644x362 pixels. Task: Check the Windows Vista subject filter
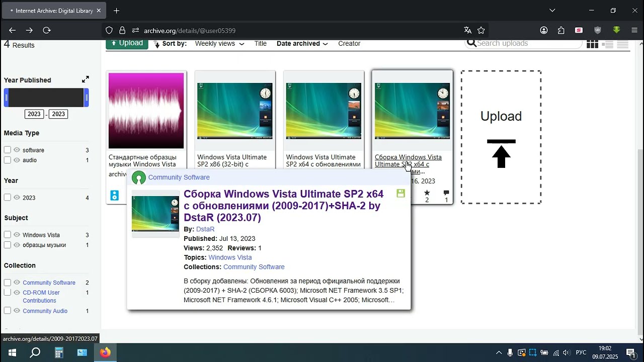click(8, 235)
